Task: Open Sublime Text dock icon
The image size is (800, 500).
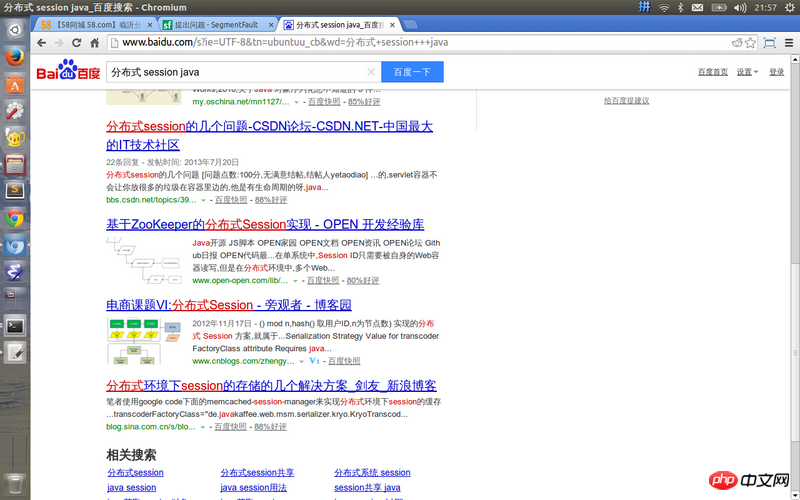Action: point(15,191)
